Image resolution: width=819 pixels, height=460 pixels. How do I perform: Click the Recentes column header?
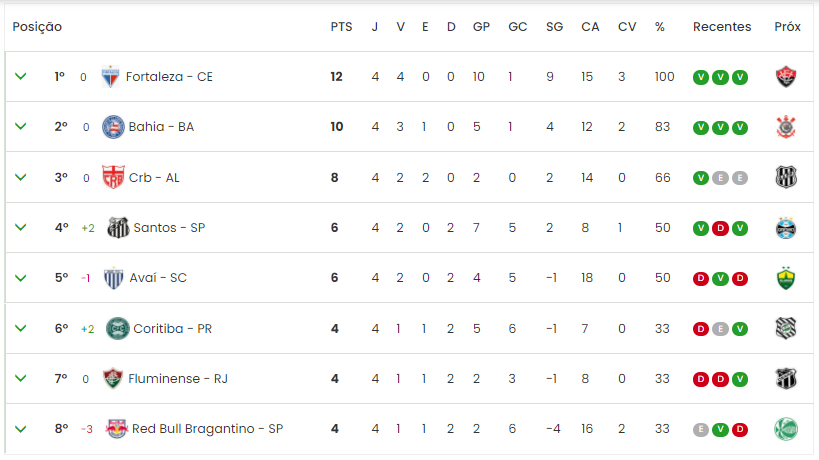click(x=722, y=27)
